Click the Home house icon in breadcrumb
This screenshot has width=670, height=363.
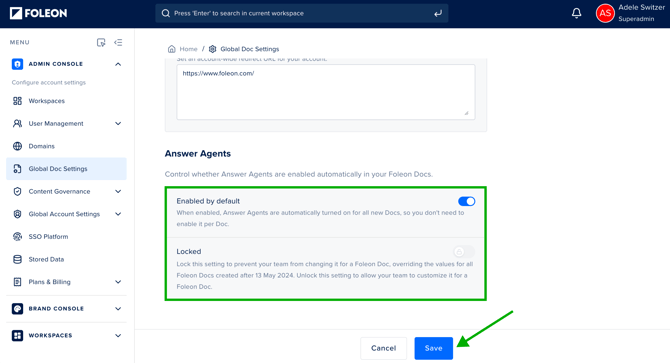pos(172,49)
